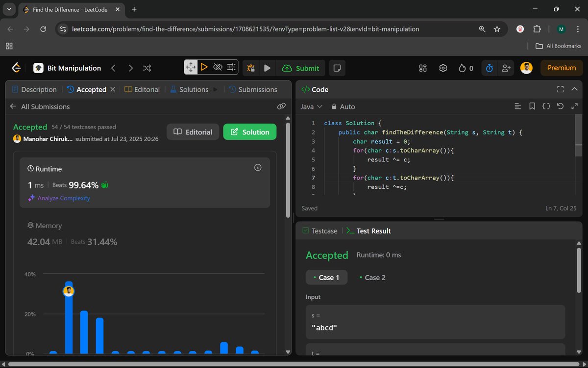Select Case 1
The width and height of the screenshot is (588, 368).
tap(326, 277)
